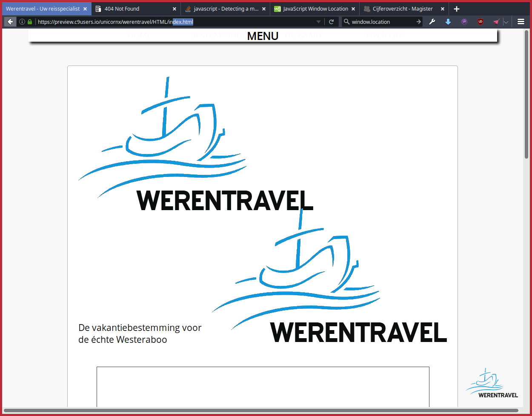Expand the dropdown next to paper plane icon
The image size is (532, 416).
506,22
